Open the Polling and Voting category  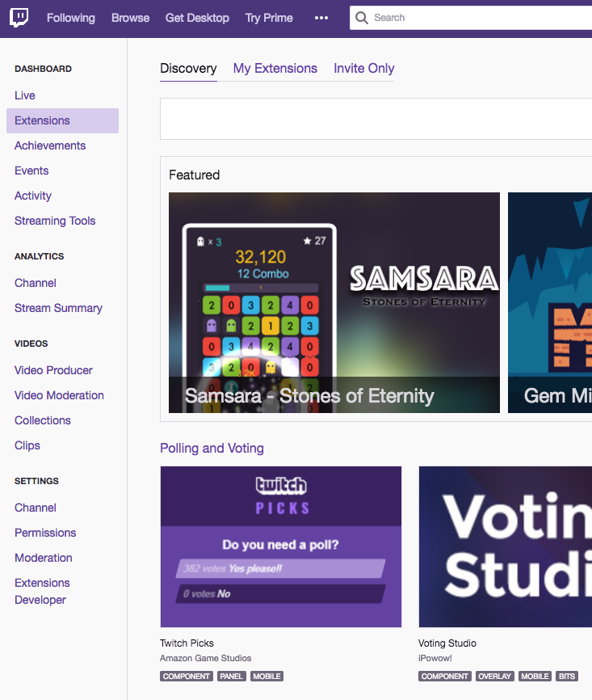212,449
